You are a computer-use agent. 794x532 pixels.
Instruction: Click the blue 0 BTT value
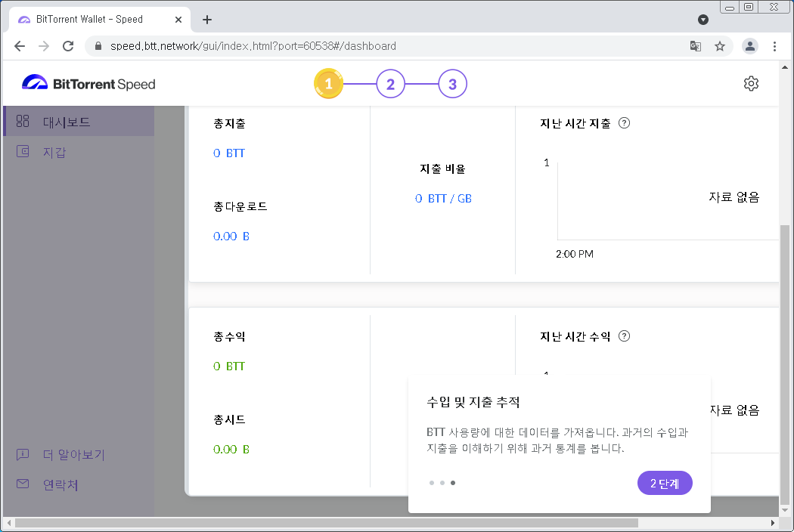point(229,153)
